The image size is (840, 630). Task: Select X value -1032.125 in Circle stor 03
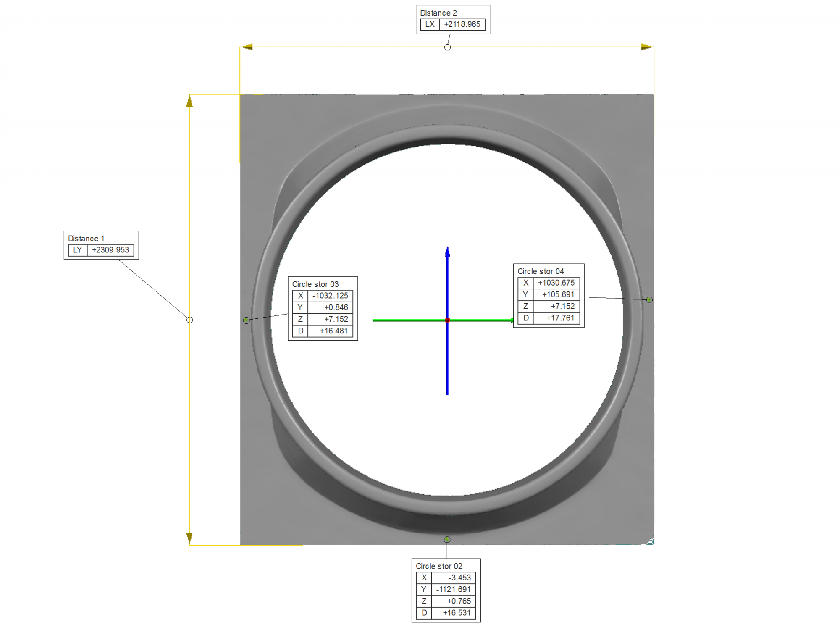coord(330,296)
